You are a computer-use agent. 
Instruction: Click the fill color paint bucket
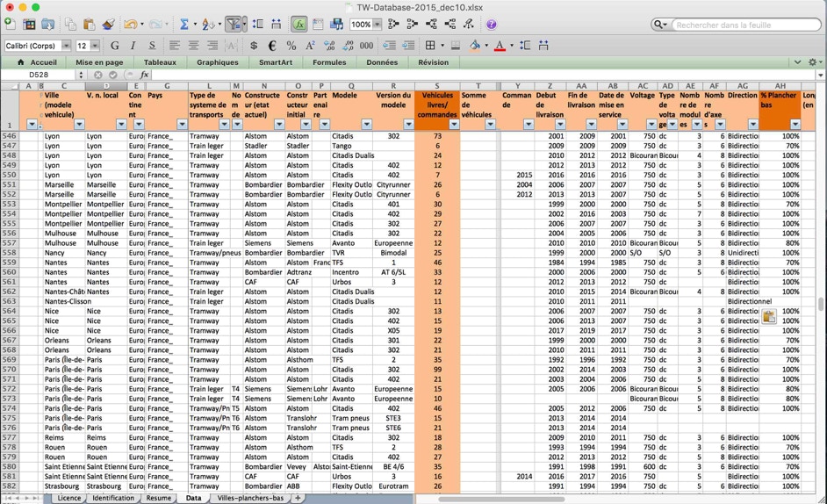click(x=475, y=46)
